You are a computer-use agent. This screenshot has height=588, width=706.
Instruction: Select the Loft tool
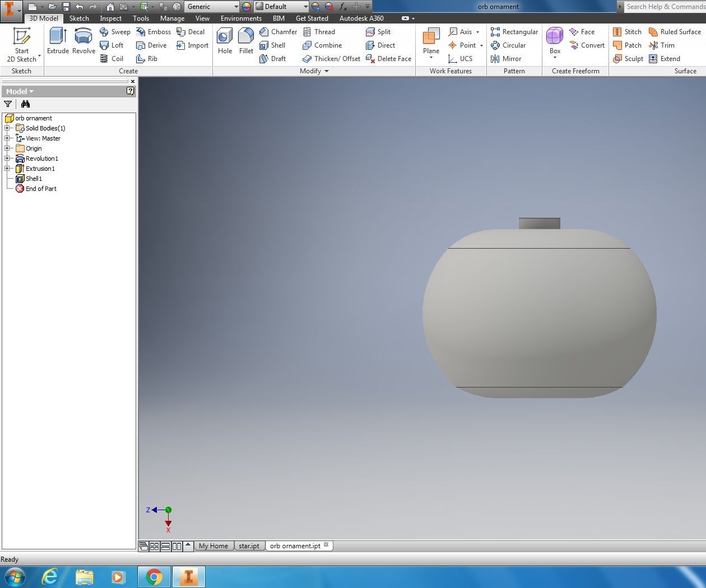click(112, 45)
